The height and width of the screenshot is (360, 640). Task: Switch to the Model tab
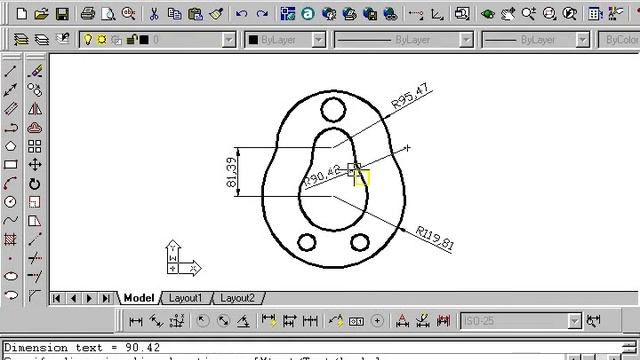[139, 298]
